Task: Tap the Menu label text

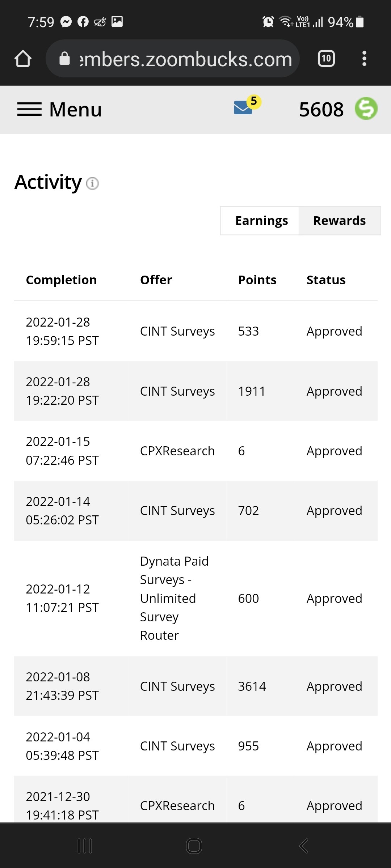Action: (x=75, y=109)
